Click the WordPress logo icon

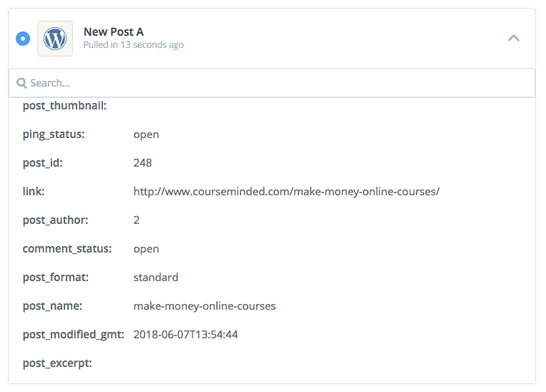coord(55,39)
